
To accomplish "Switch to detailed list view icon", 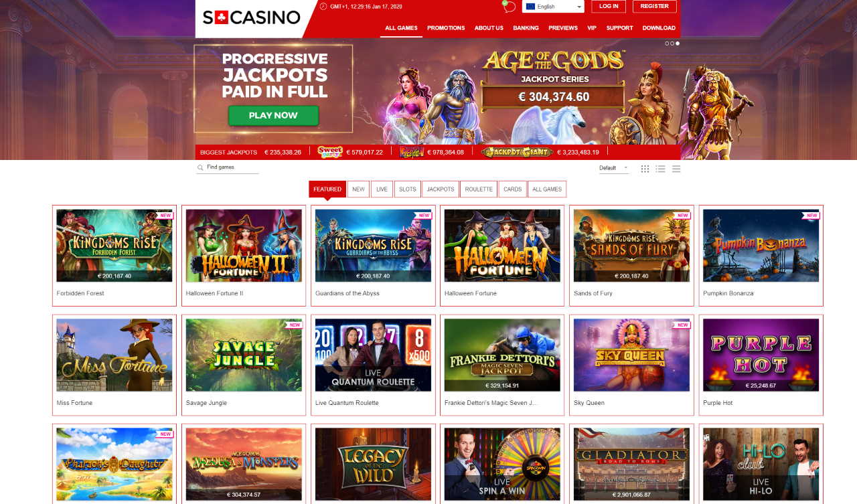I will [x=660, y=169].
